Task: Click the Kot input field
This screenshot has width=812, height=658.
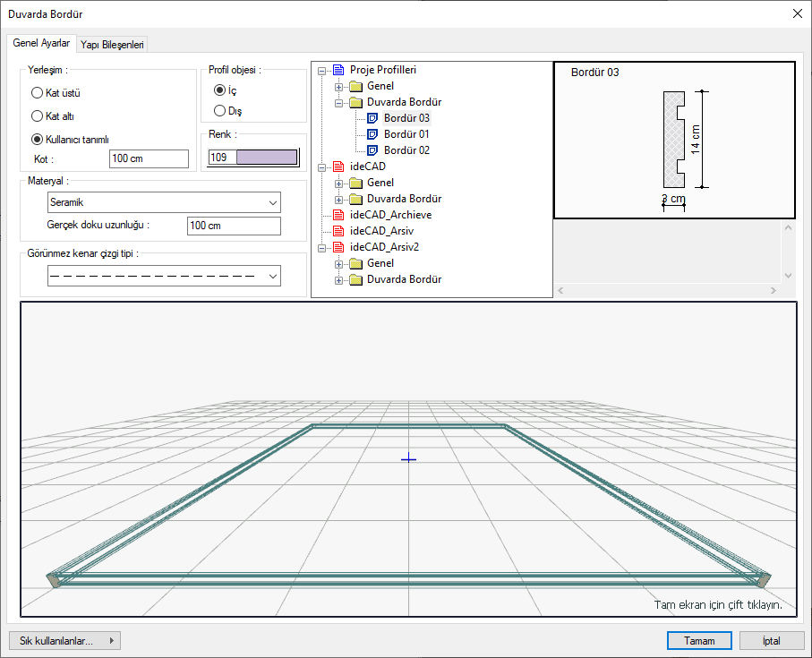Action: click(x=149, y=158)
